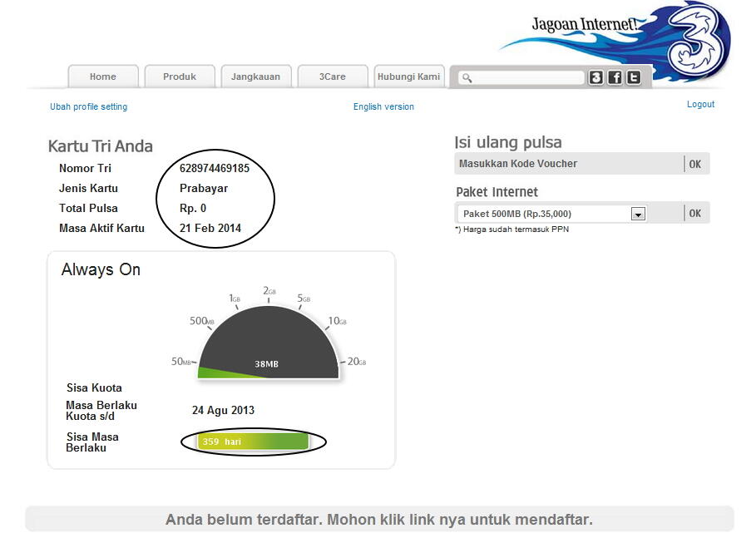756x538 pixels.
Task: Click the 359 hari remaining bar
Action: (x=253, y=442)
